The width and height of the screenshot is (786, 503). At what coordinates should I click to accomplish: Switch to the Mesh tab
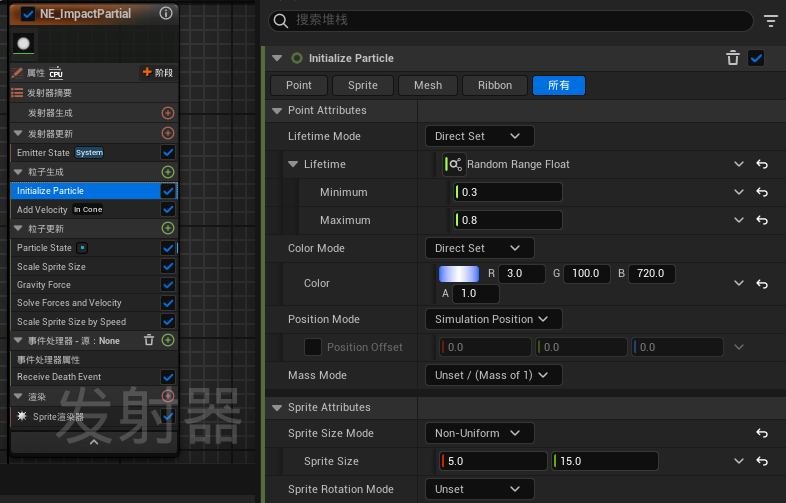point(428,85)
